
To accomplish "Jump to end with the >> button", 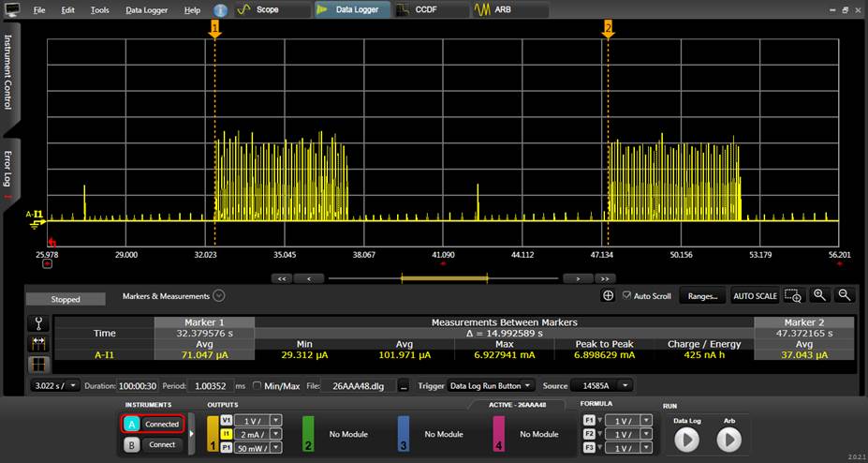I will point(605,278).
